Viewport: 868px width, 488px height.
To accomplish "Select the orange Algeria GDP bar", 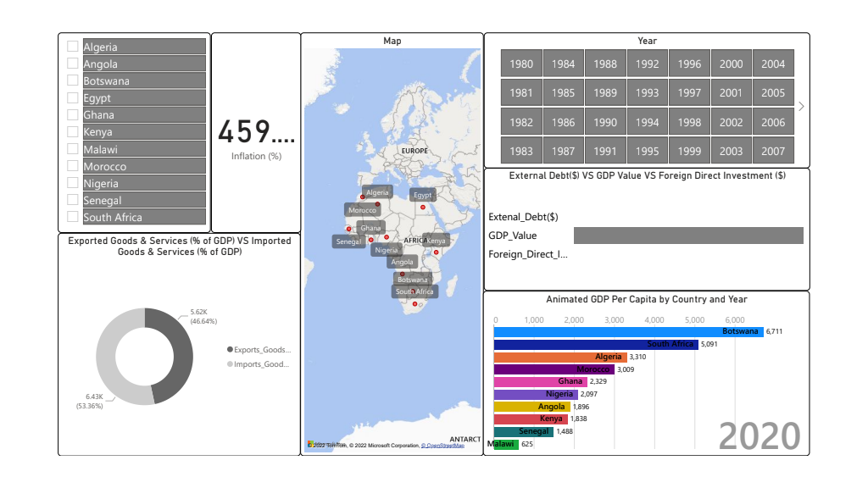I will [x=560, y=357].
